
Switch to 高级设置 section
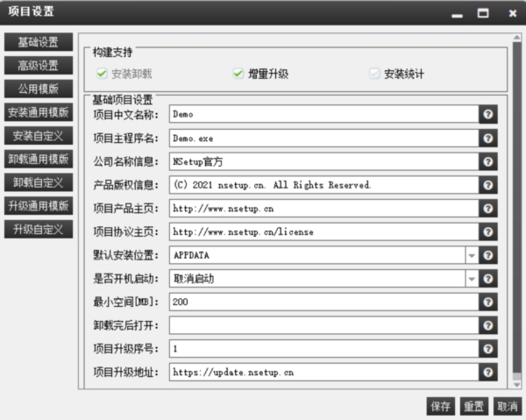(39, 66)
